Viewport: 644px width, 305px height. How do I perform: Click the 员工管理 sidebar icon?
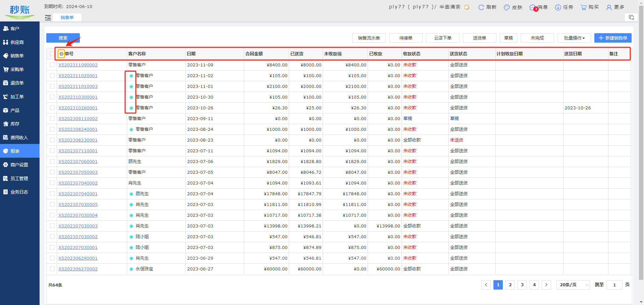tap(6, 179)
